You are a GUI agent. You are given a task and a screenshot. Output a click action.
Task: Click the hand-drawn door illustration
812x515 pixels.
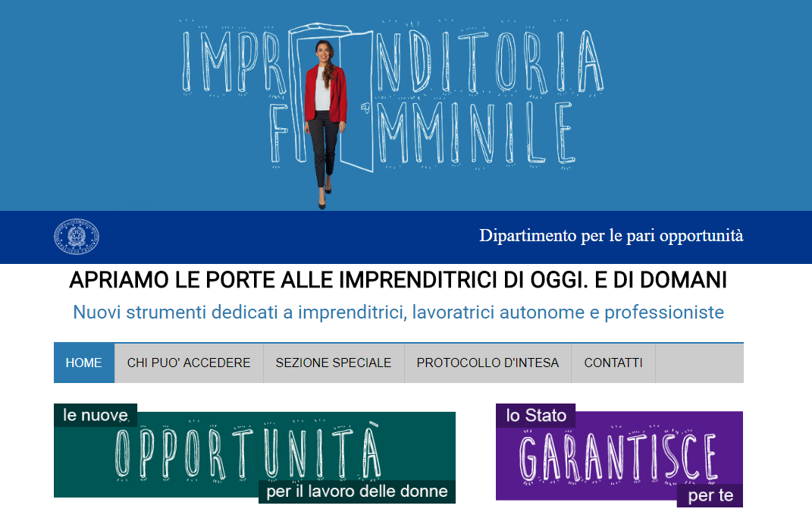point(331,97)
